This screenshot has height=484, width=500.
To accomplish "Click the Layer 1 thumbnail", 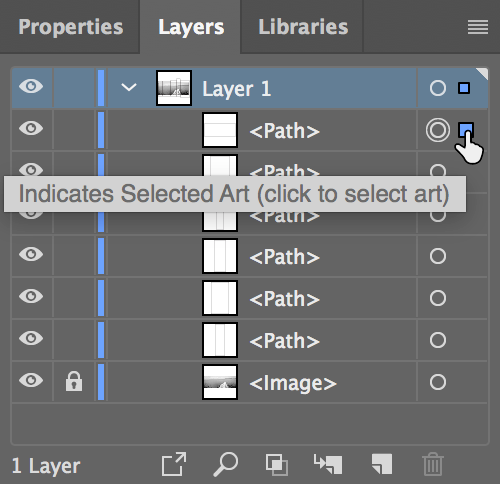I will (174, 88).
